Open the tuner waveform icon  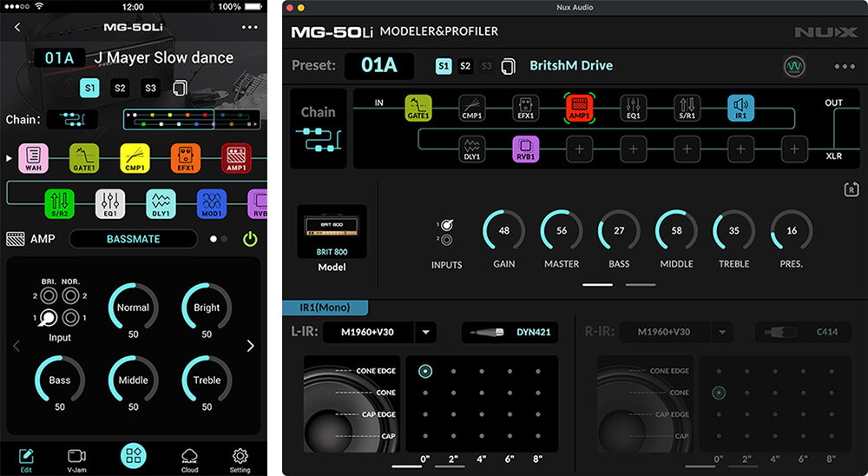click(x=792, y=66)
